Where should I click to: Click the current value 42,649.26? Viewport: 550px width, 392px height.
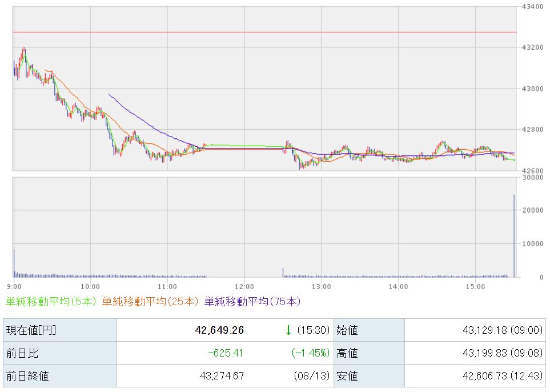coord(219,330)
